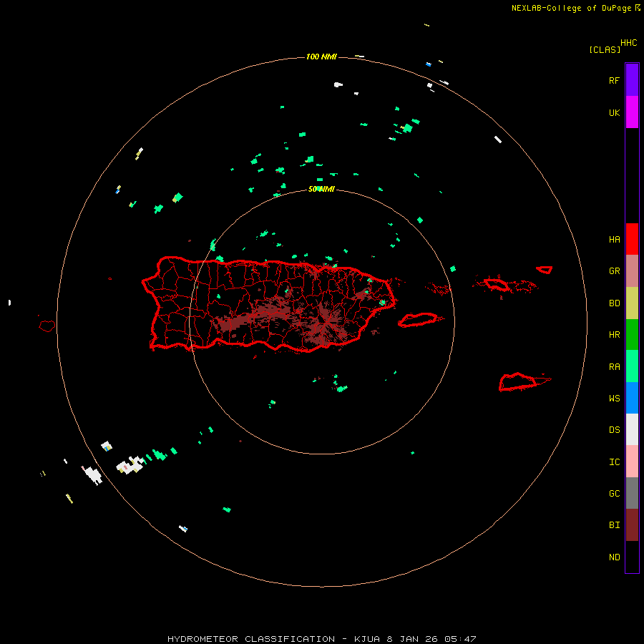
Task: Select the yellow BD legend color block
Action: [x=632, y=303]
